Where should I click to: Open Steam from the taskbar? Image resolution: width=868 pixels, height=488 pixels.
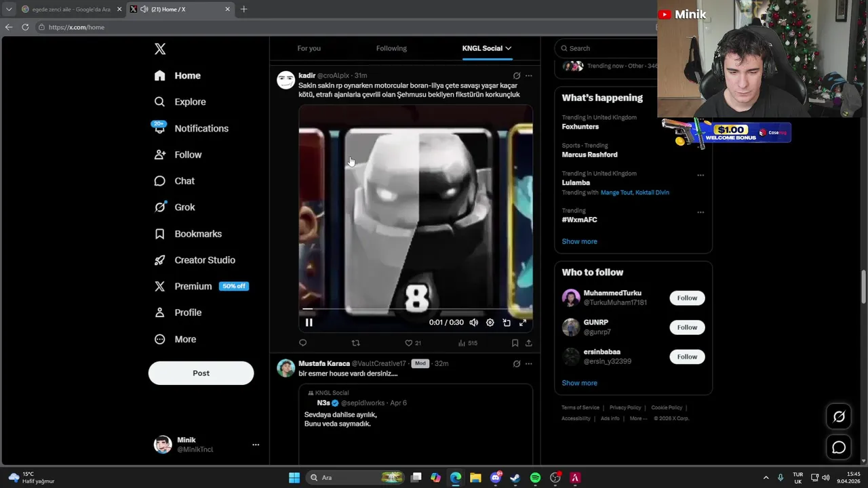pyautogui.click(x=515, y=478)
